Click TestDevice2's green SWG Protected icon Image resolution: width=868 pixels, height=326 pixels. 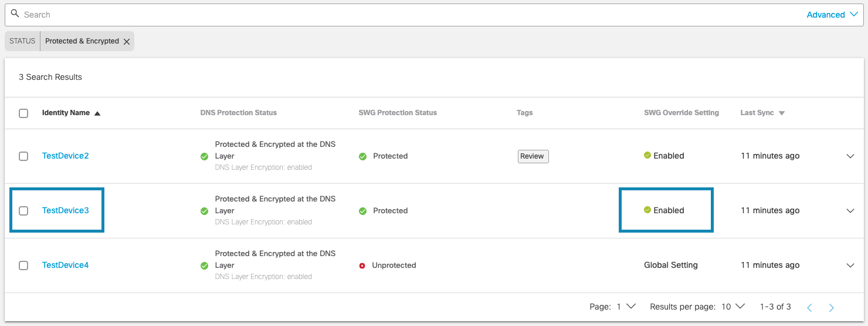click(362, 156)
